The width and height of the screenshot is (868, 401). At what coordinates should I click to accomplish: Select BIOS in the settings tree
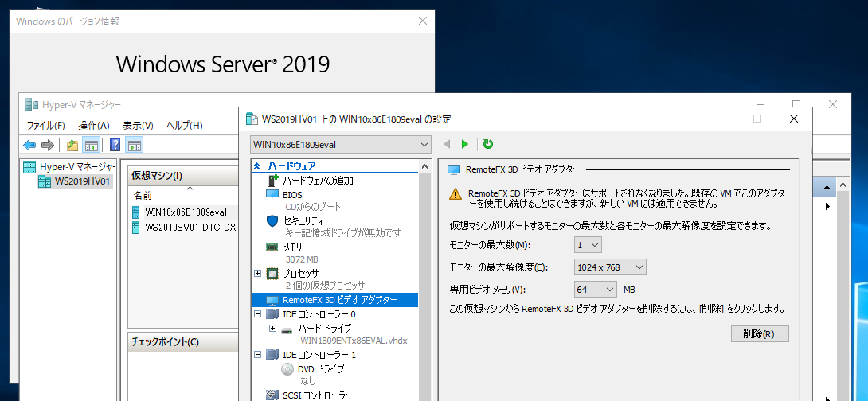tap(292, 195)
